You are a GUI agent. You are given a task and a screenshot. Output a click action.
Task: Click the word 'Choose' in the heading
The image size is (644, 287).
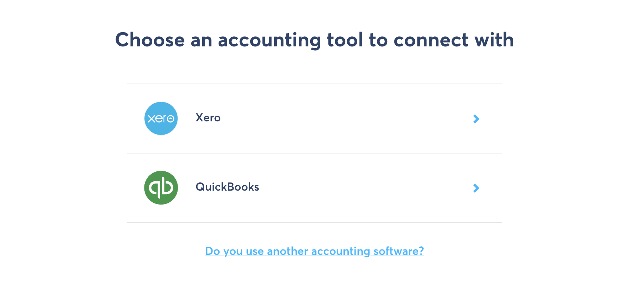point(150,40)
